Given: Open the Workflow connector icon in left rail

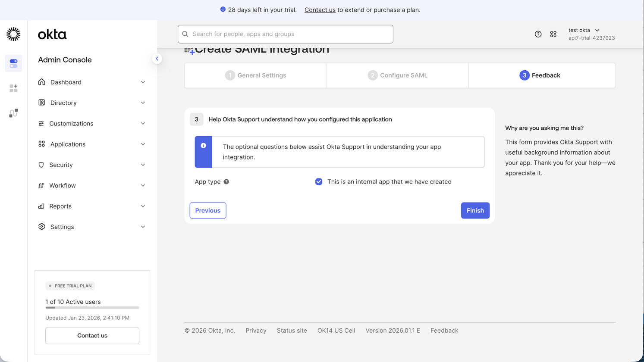Looking at the screenshot, I should 13,113.
